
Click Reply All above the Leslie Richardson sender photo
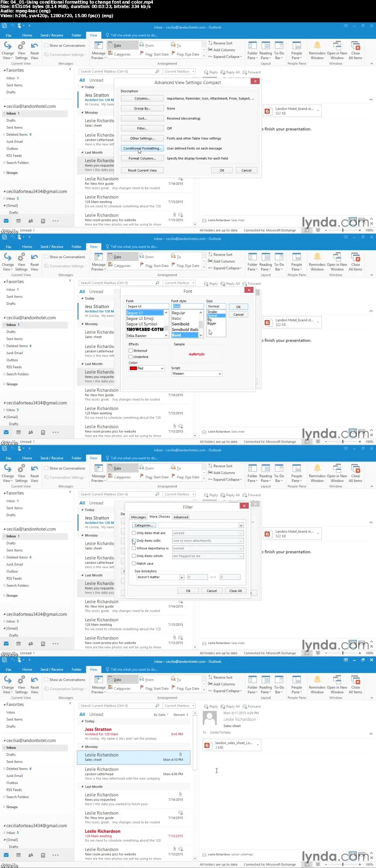click(x=230, y=707)
